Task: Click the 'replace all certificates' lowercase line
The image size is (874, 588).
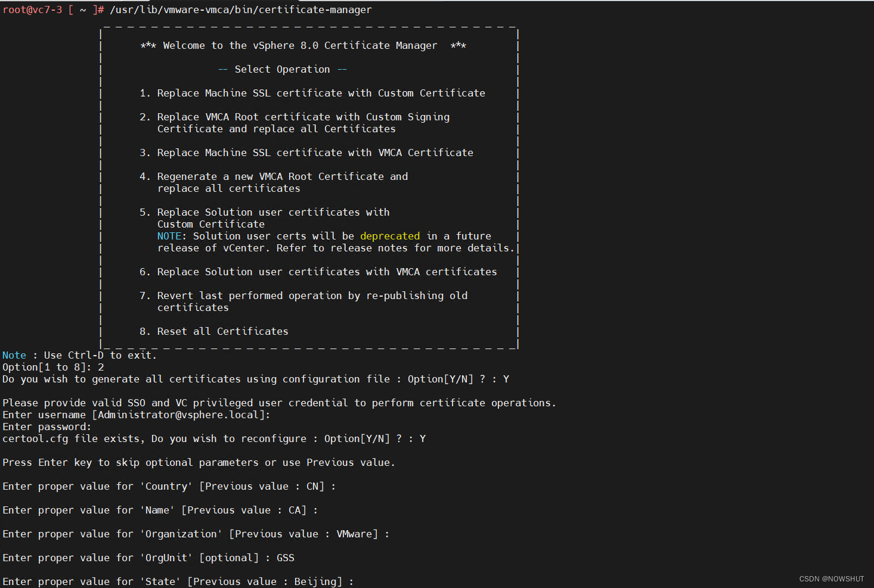Action: (229, 188)
